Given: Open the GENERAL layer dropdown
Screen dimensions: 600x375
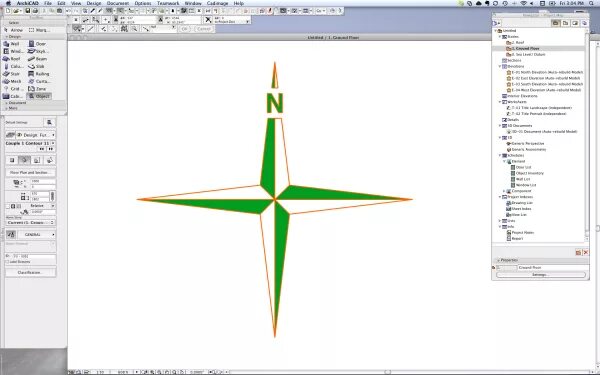Looking at the screenshot, I should tap(37, 235).
